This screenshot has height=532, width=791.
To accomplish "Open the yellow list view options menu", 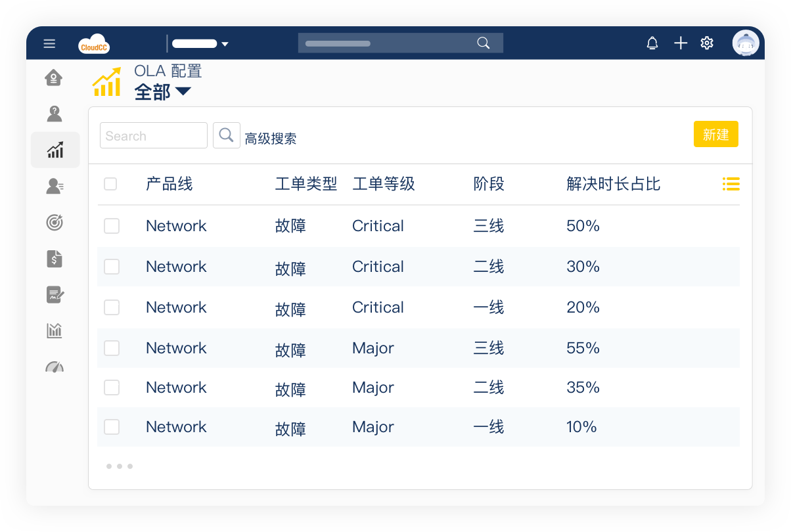I will (x=731, y=184).
